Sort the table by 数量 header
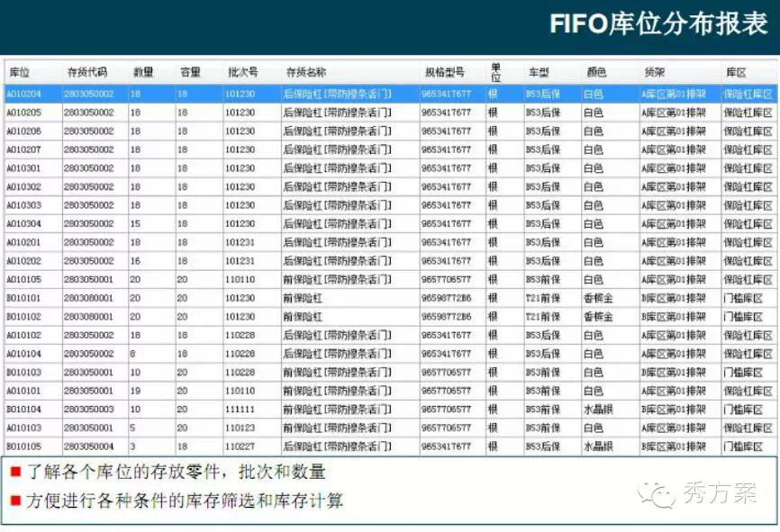The image size is (780, 532). point(143,72)
